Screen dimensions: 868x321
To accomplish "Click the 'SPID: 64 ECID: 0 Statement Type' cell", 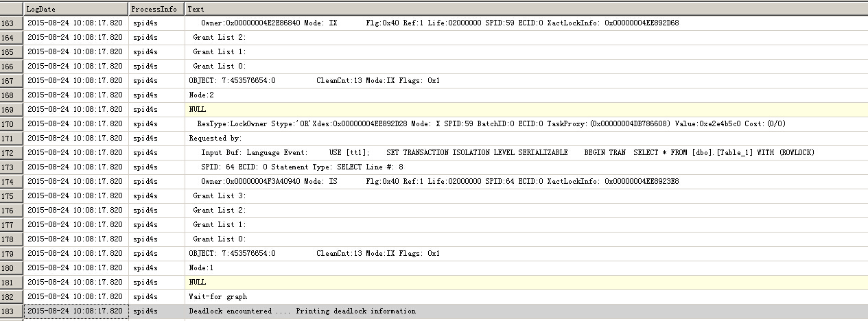I will point(526,167).
